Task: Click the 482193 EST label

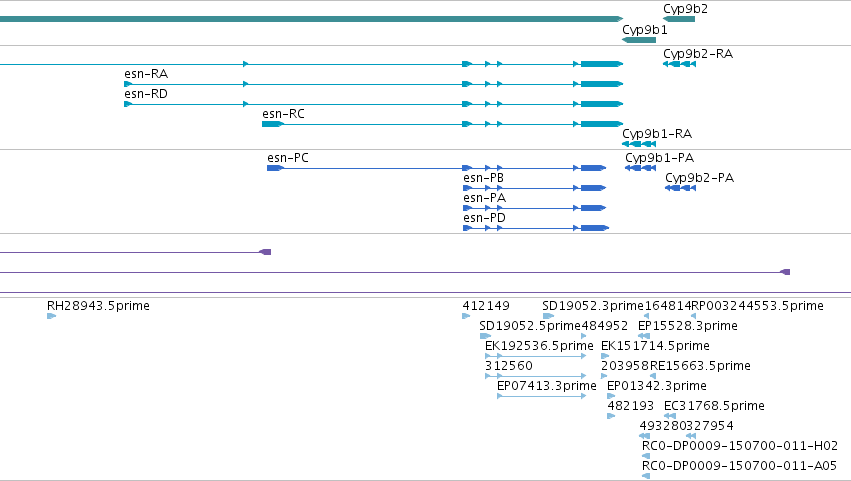Action: coord(630,406)
